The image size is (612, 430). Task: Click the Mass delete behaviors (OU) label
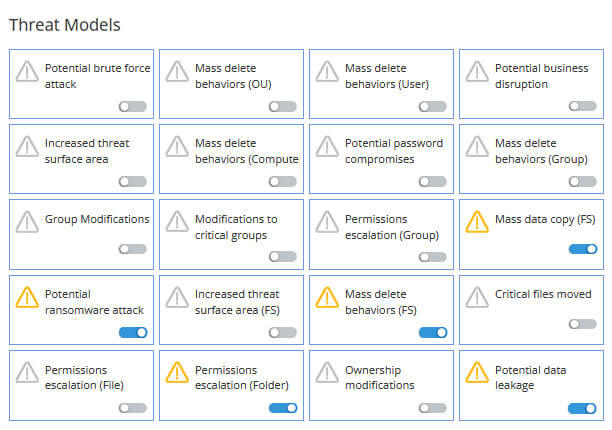point(233,76)
